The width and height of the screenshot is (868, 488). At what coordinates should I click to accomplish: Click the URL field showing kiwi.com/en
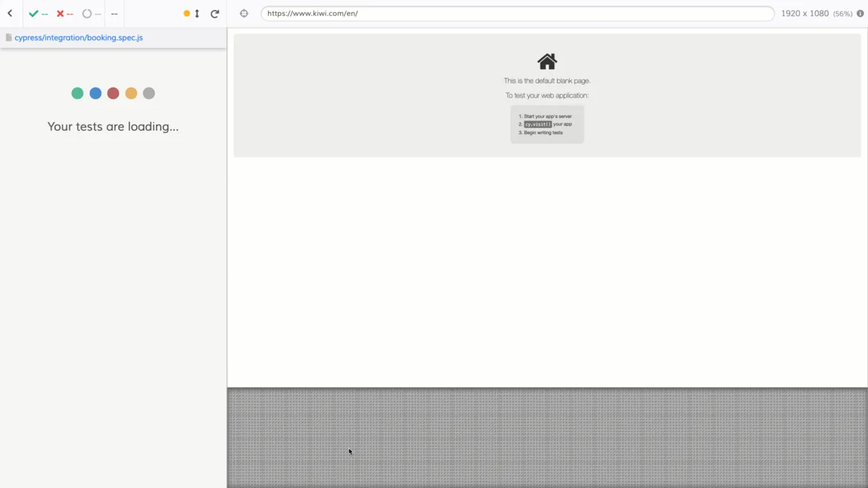517,14
